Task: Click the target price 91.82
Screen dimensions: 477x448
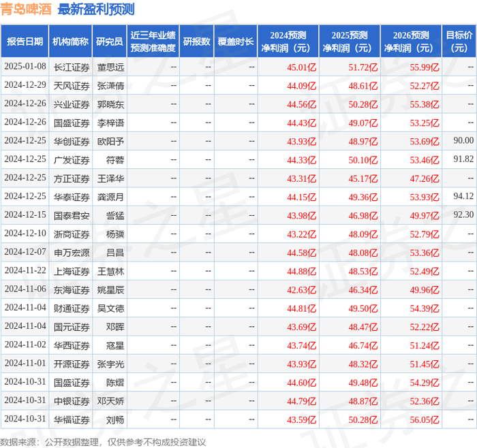Action: tap(463, 159)
